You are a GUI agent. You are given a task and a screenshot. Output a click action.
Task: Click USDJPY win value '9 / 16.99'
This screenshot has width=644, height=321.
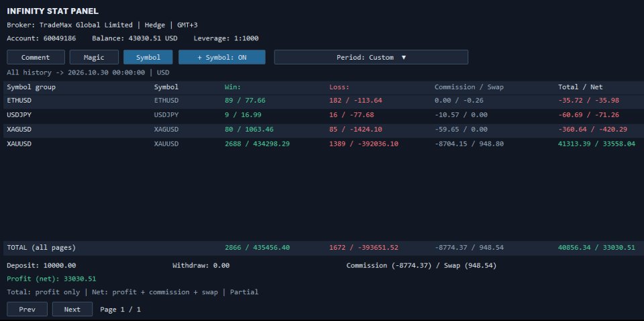[x=243, y=115]
